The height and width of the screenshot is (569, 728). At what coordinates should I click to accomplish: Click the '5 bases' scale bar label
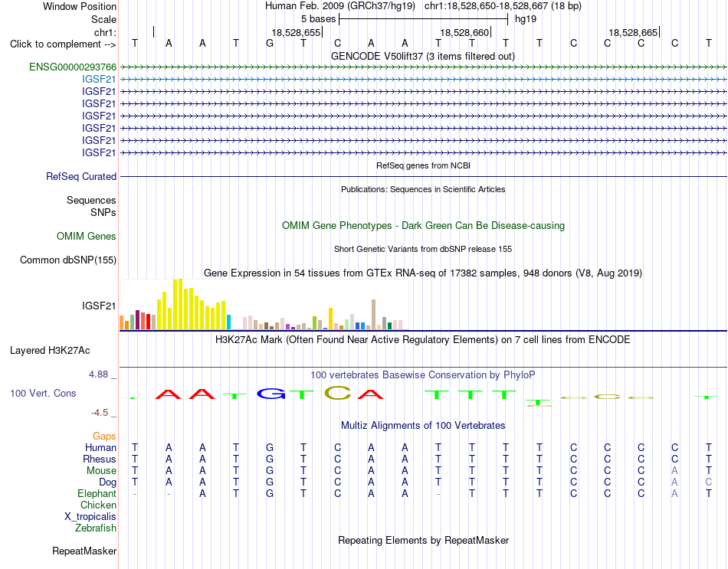319,19
